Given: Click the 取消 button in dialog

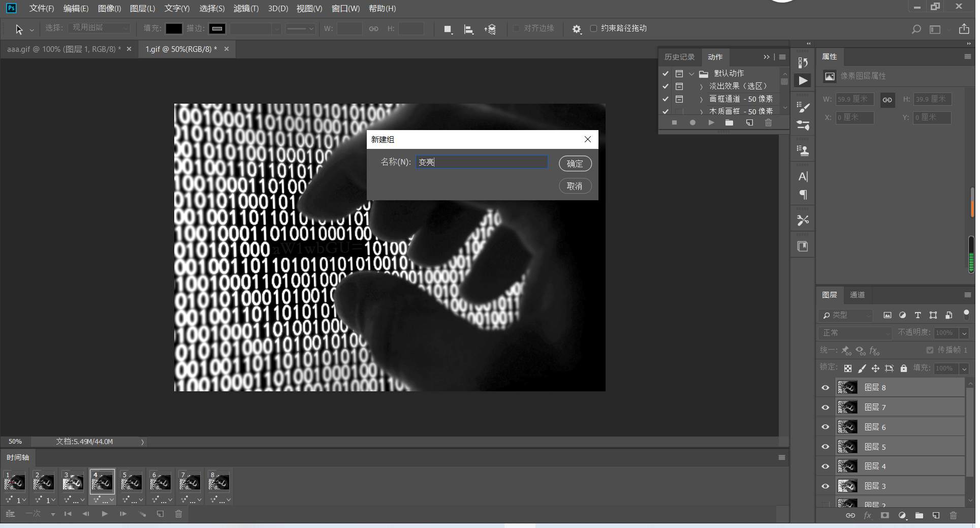Looking at the screenshot, I should [575, 186].
